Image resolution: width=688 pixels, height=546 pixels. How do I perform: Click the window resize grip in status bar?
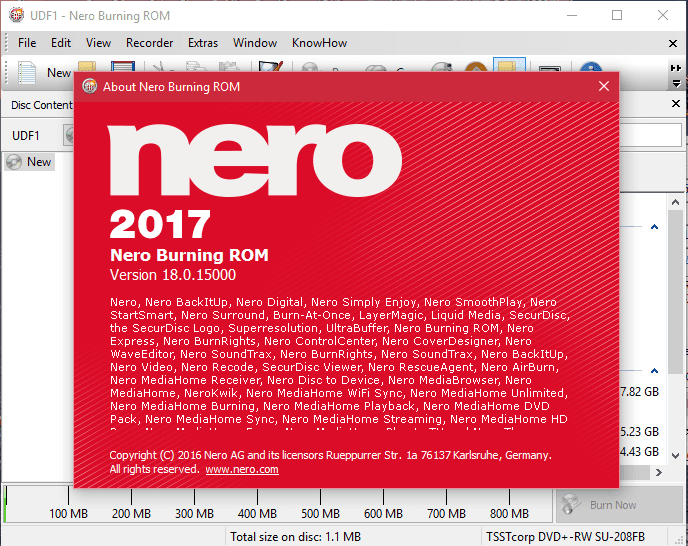click(681, 539)
